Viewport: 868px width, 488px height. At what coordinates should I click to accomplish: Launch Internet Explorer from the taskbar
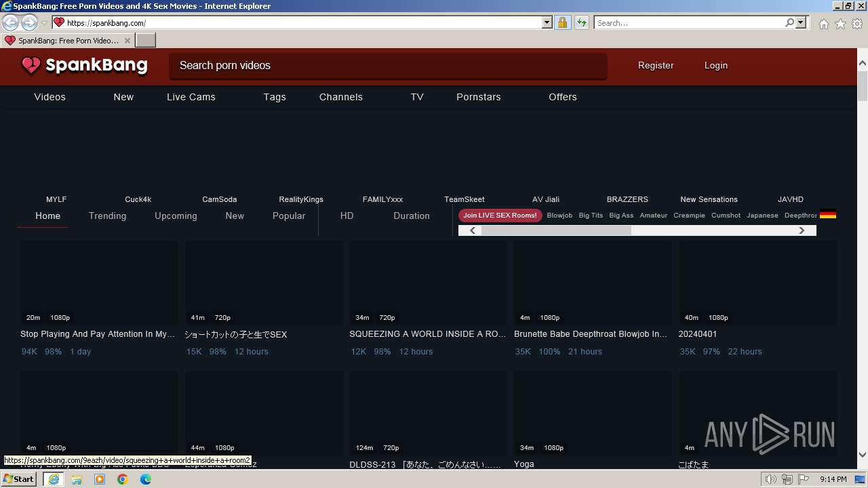pos(54,479)
